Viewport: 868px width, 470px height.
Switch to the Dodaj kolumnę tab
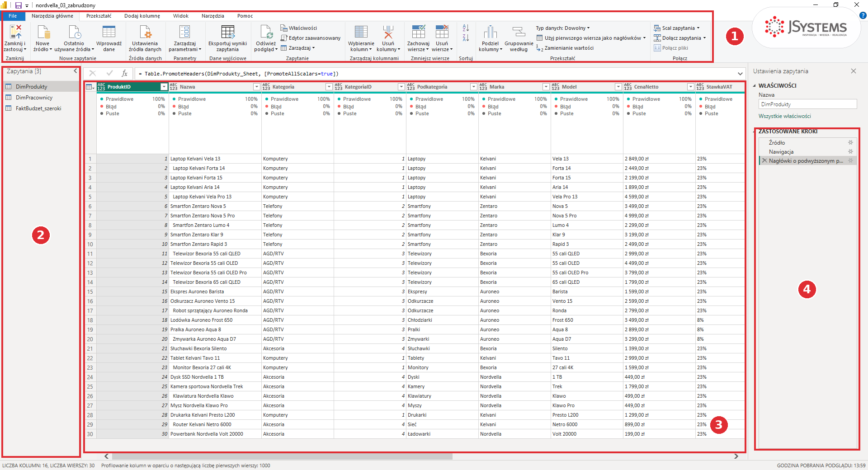(x=142, y=16)
